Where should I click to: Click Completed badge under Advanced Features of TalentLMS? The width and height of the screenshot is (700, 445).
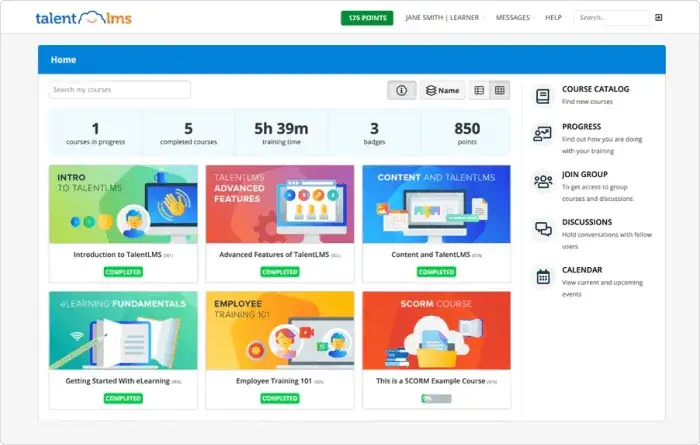[280, 272]
